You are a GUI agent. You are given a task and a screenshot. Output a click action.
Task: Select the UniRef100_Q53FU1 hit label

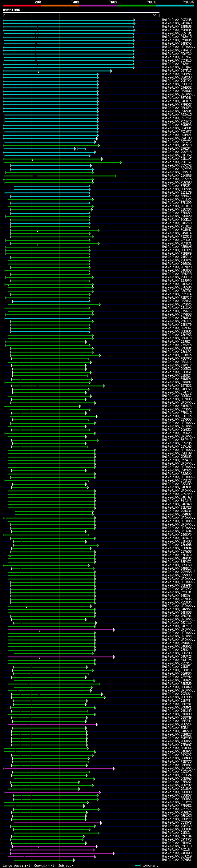177,592
